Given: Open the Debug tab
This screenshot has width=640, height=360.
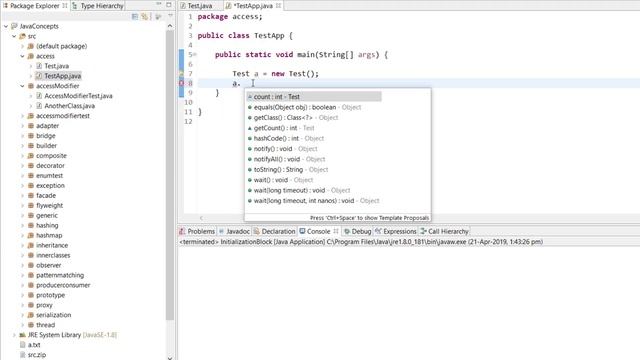Looking at the screenshot, I should (x=358, y=231).
